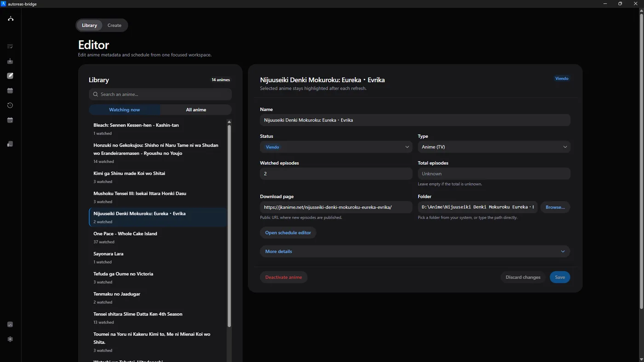Screen dimensions: 644x362
Task: Click the Browse... folder button
Action: click(x=555, y=207)
